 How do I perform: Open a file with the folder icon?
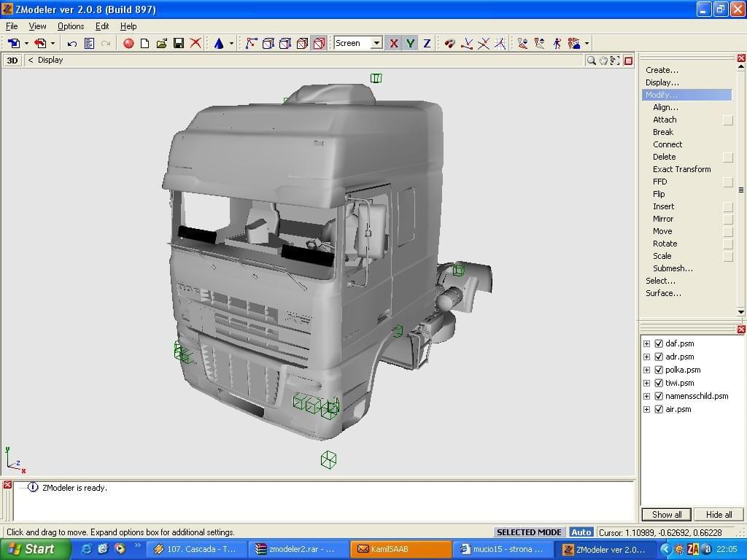pos(162,43)
